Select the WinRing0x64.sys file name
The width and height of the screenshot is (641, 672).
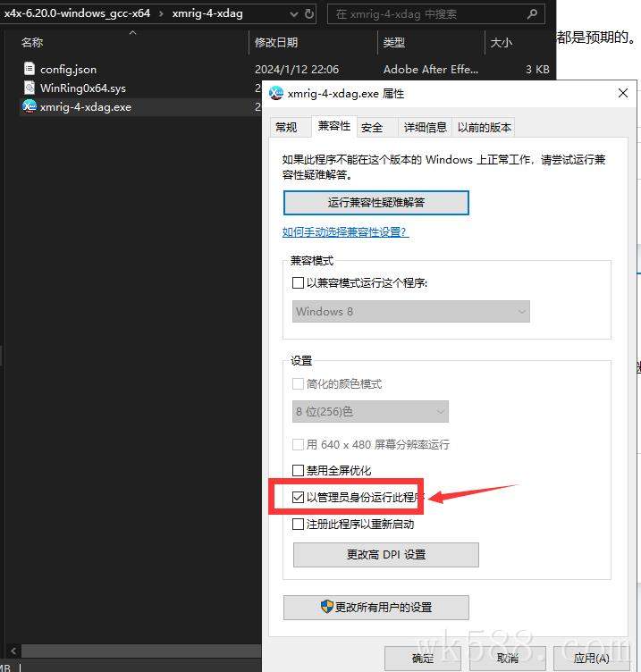click(83, 88)
